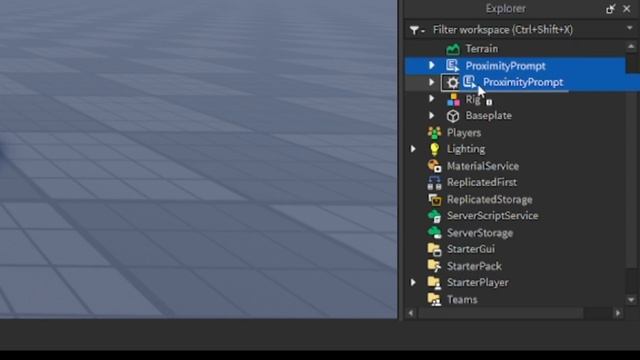
Task: Click the selected ProximityPrompt icon
Action: coord(452,66)
